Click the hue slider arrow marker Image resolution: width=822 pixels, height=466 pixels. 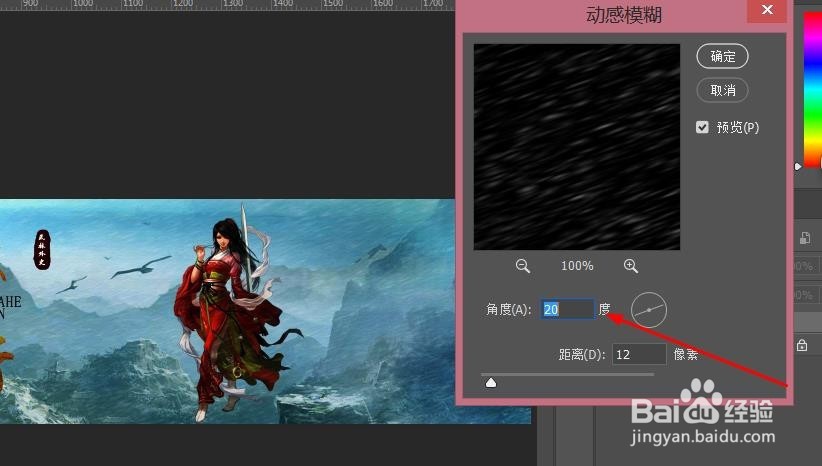point(797,167)
